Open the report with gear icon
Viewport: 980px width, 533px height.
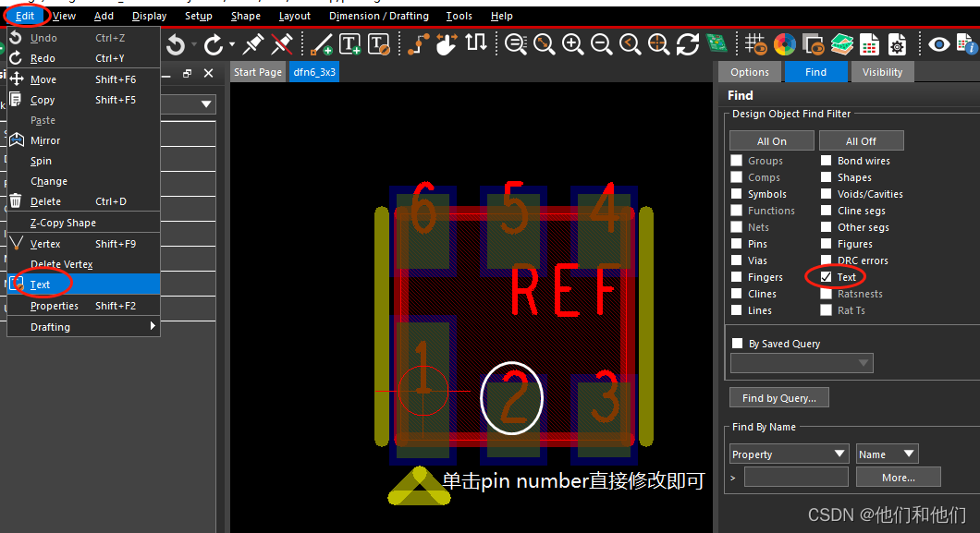tap(898, 44)
